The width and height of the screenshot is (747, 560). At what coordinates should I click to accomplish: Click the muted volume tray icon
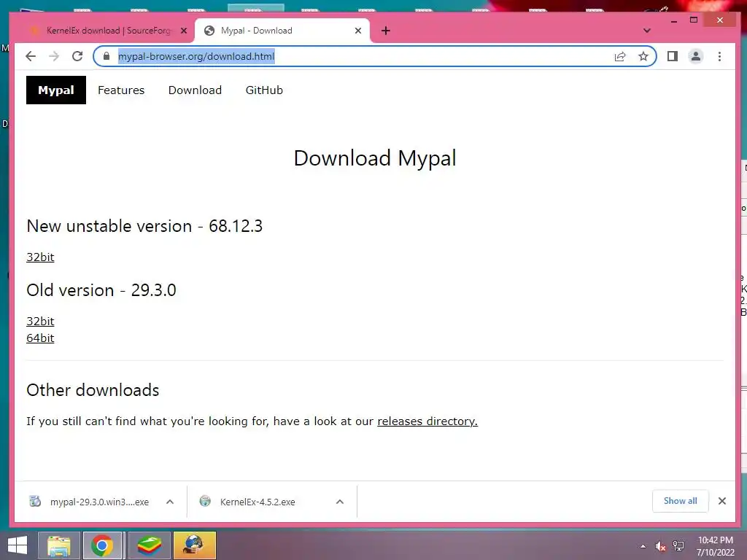click(x=660, y=546)
